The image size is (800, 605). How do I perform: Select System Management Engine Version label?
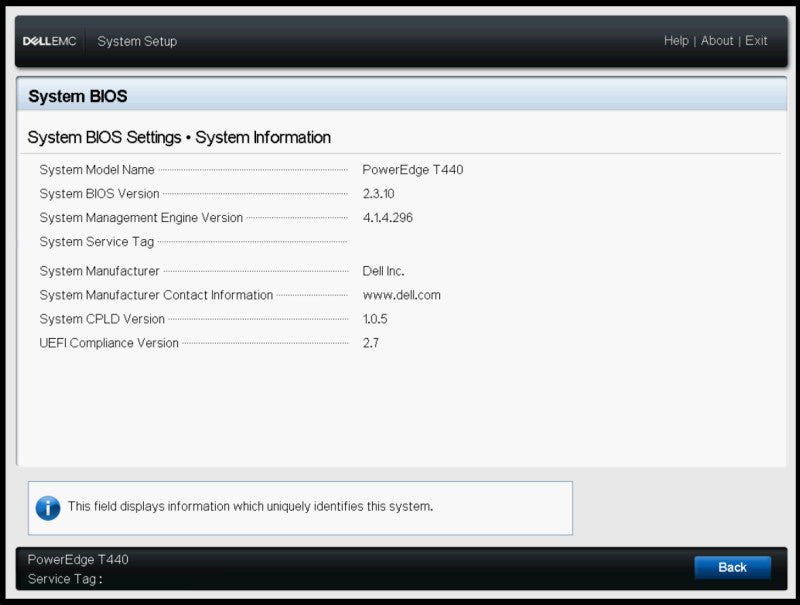[141, 218]
